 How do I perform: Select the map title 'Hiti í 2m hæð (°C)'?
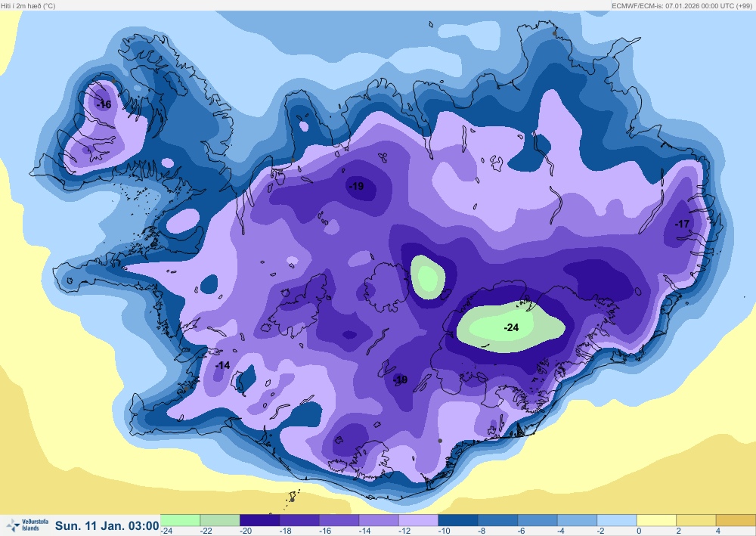[28, 6]
